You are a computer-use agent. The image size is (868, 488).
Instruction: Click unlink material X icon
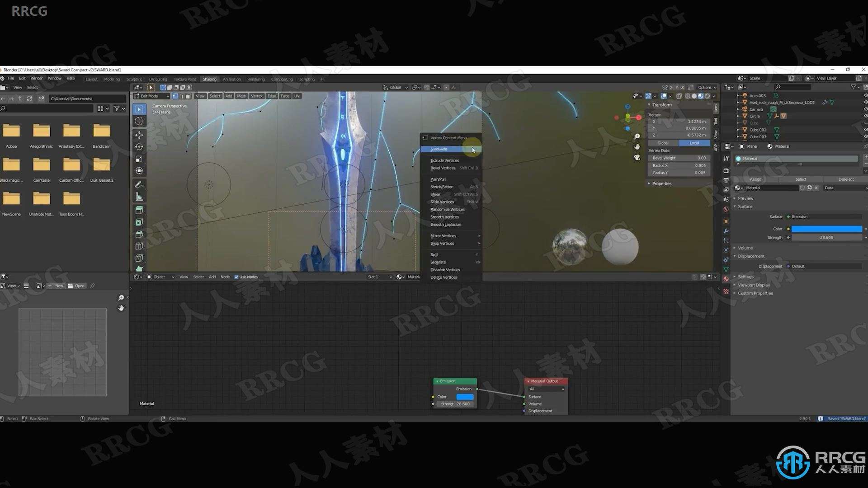coord(816,188)
